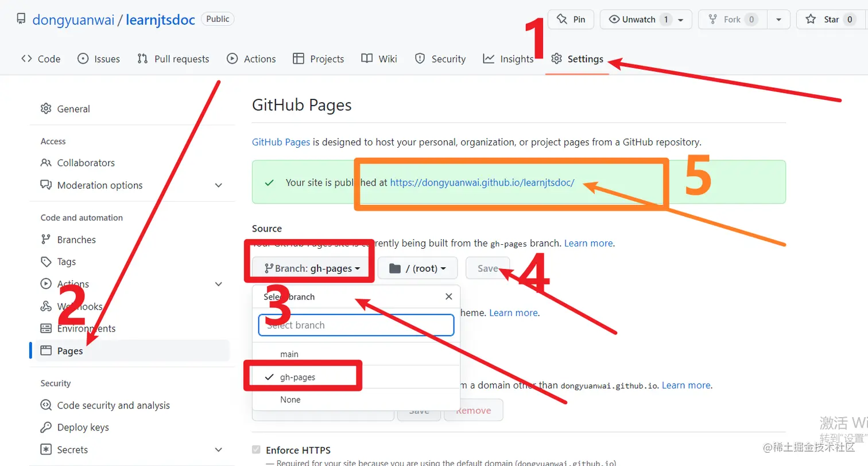Open the Issues tab

click(x=99, y=59)
